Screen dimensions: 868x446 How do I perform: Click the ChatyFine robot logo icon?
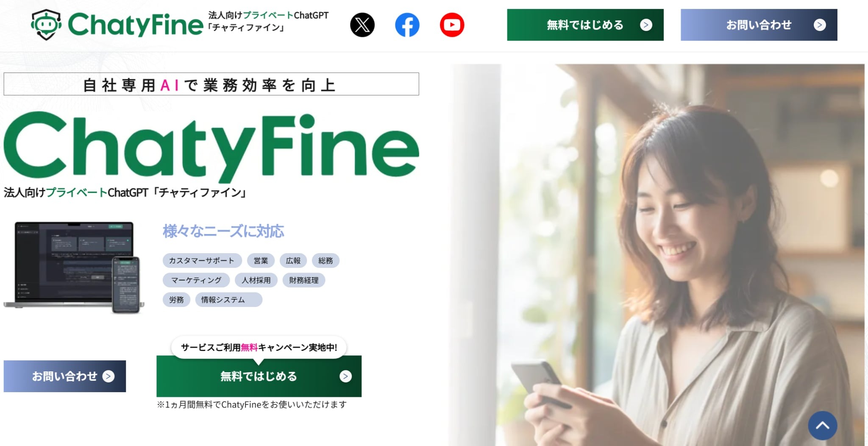46,25
